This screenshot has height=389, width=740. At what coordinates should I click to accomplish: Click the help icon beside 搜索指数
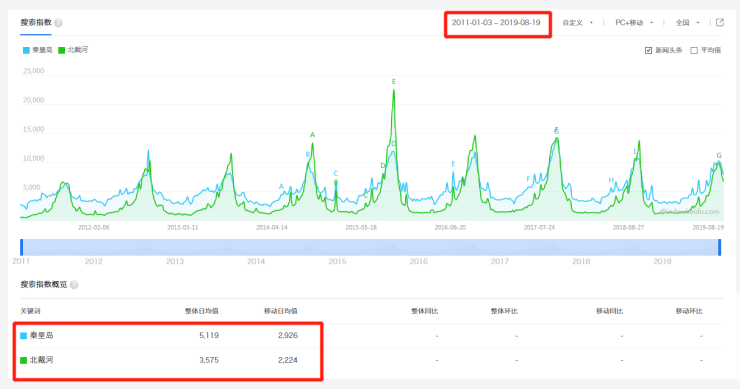(58, 23)
